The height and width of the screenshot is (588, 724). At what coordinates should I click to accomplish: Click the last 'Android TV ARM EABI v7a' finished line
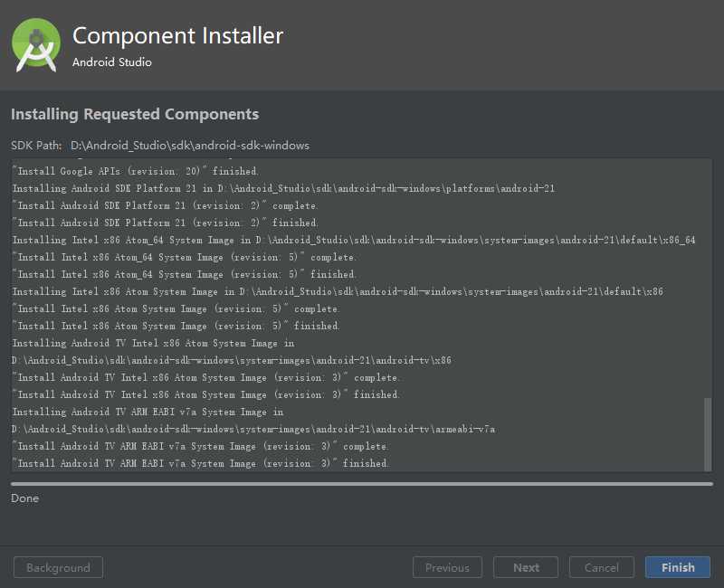[x=200, y=463]
